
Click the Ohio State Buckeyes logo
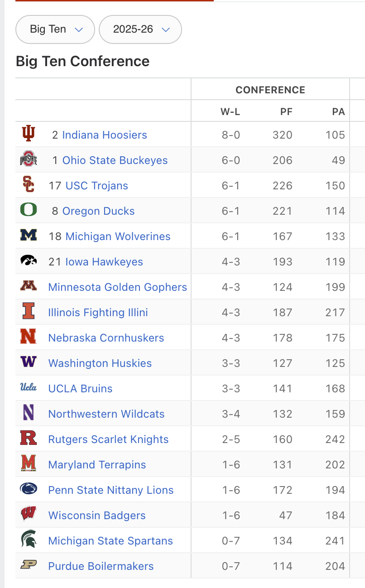(x=29, y=159)
